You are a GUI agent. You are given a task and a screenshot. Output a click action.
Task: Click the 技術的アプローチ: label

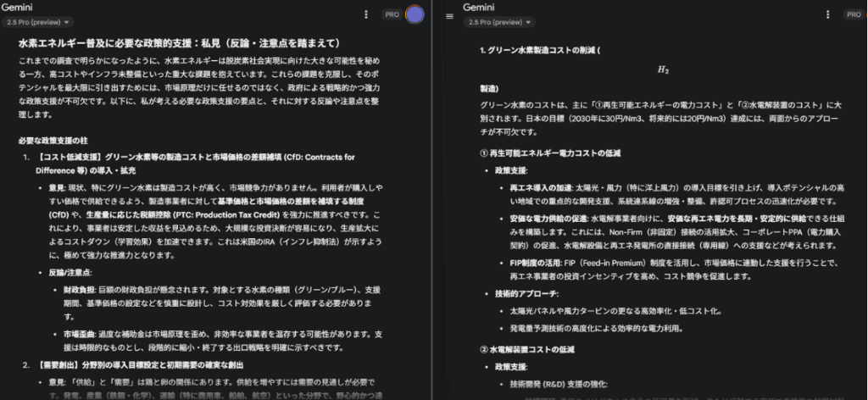[526, 294]
